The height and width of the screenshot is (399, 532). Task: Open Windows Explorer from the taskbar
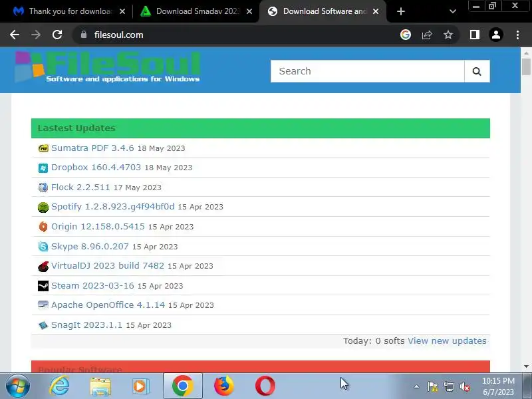pyautogui.click(x=100, y=386)
